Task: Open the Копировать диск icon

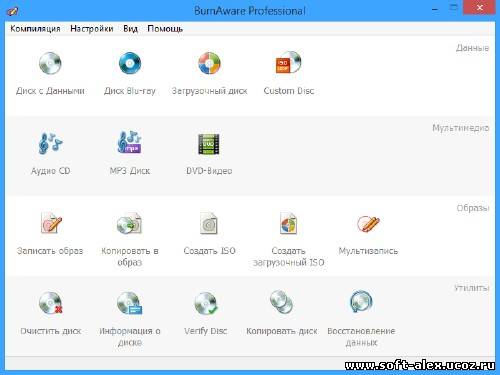Action: tap(281, 302)
